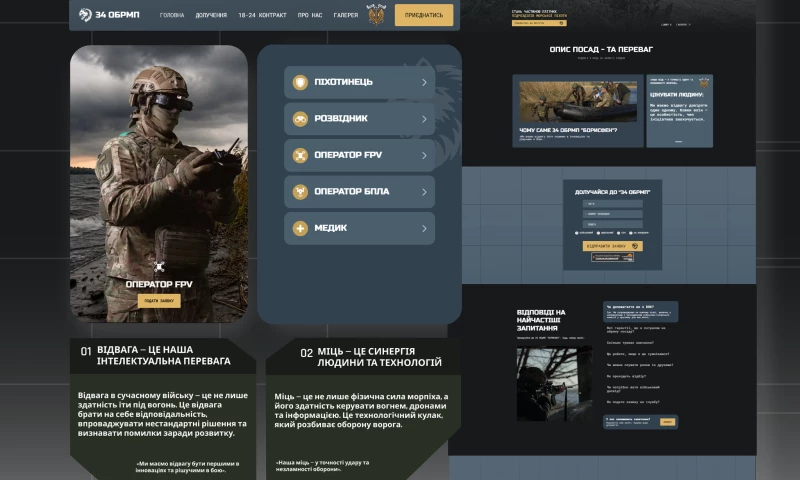This screenshot has width=800, height=480.
Task: Click the boat crew photo thumbnail
Action: pos(578,102)
